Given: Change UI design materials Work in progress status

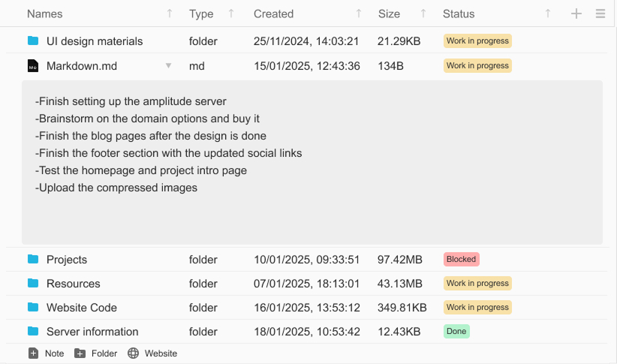Looking at the screenshot, I should tap(477, 41).
